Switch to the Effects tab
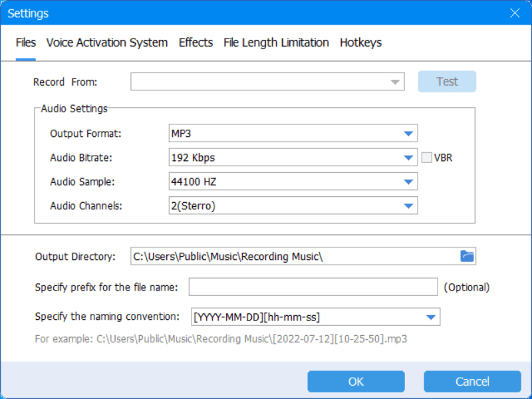 tap(196, 43)
